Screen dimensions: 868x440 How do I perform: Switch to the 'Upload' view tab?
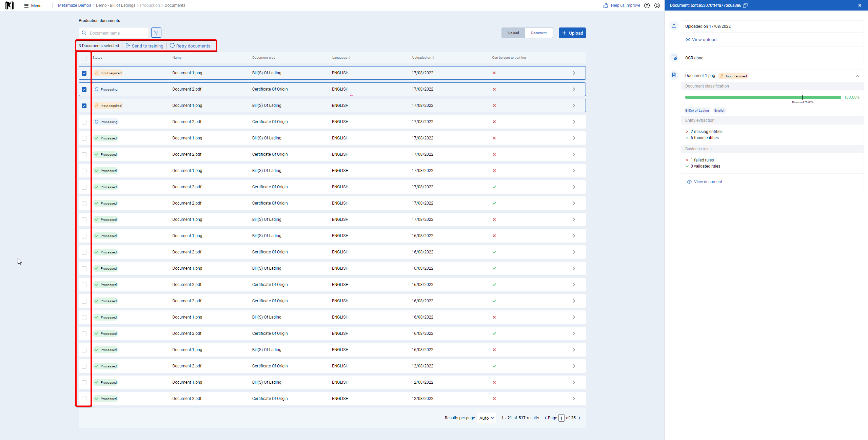513,33
